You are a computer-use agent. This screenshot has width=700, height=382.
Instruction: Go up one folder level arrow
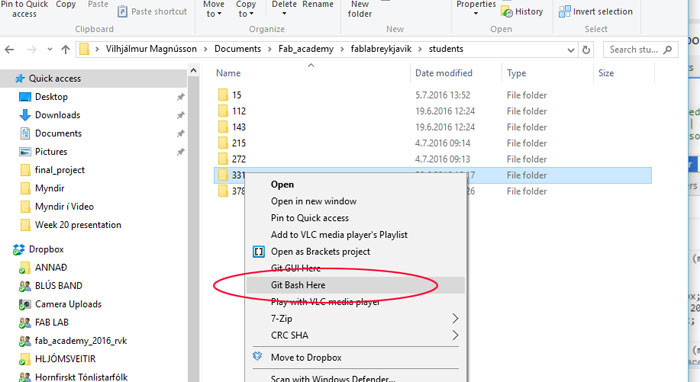66,50
